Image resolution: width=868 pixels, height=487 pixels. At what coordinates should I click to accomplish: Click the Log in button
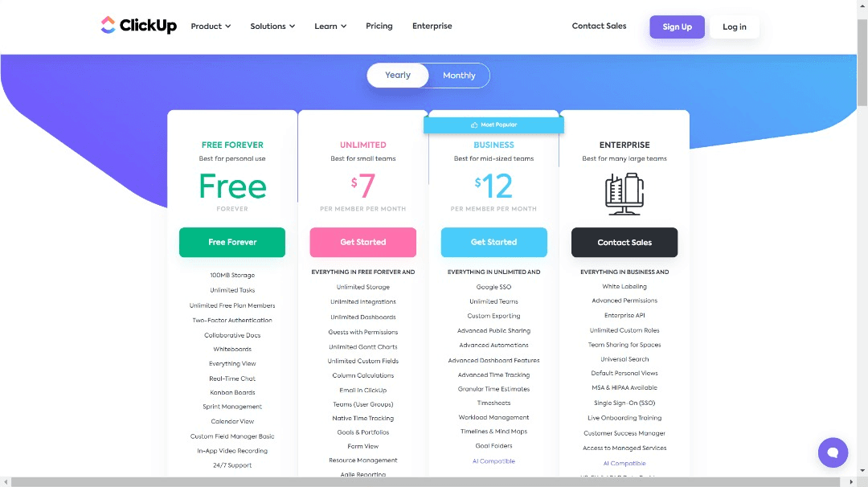coord(734,27)
